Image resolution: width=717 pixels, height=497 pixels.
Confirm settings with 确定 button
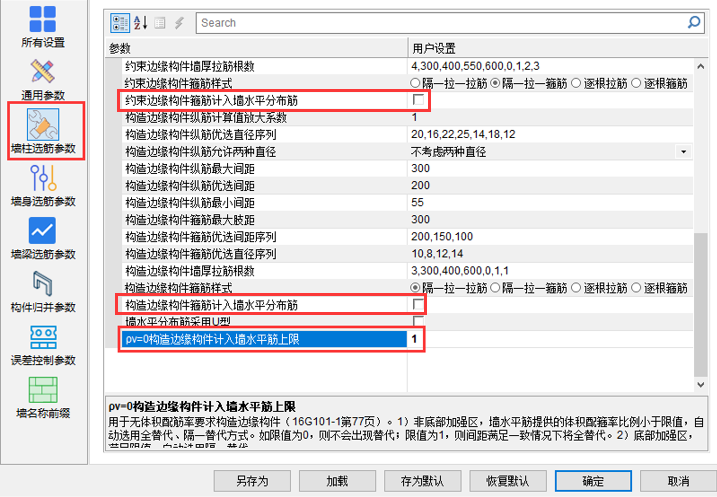point(593,481)
